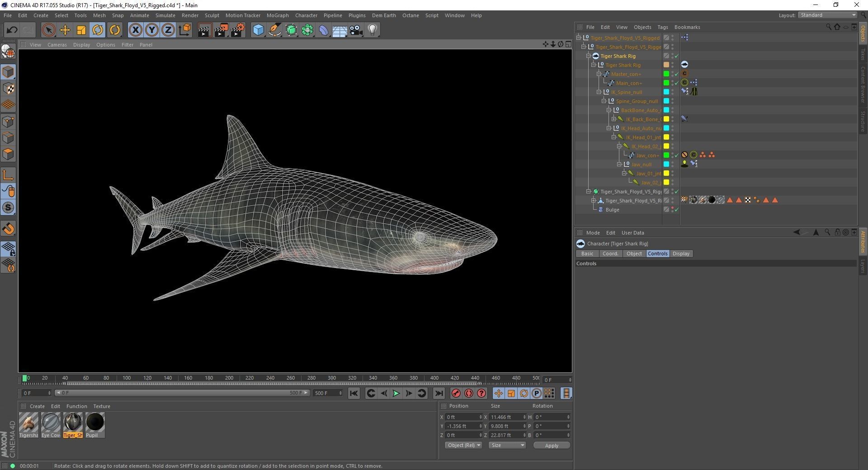Click frame 200 on the timeline ruler
The height and width of the screenshot is (470, 868).
229,378
